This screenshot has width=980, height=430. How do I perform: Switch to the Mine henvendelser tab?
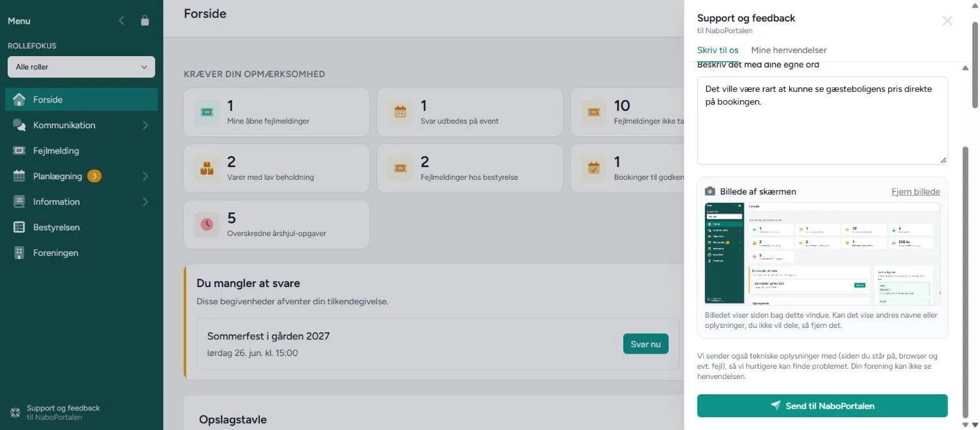point(789,50)
